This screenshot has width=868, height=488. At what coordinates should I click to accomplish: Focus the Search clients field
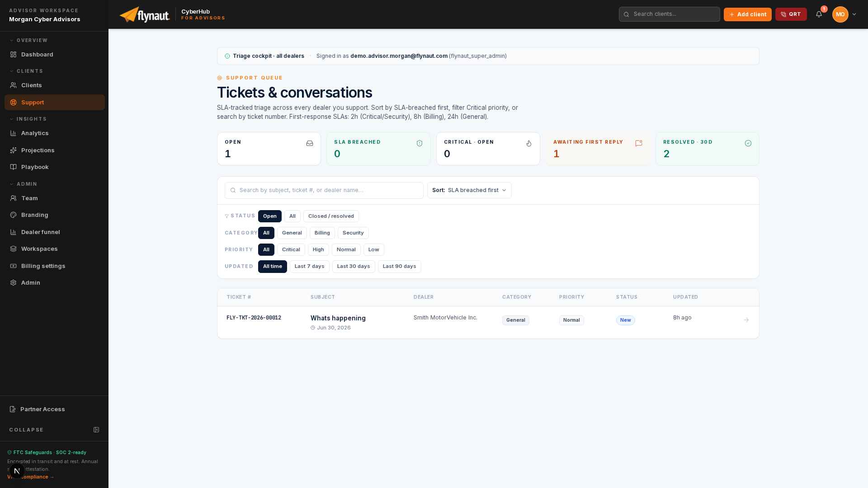point(669,14)
